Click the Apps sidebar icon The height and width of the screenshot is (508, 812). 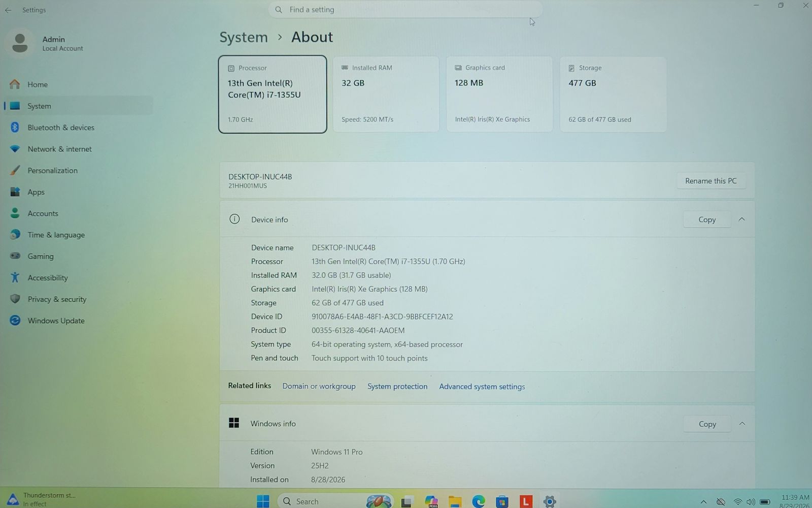click(15, 192)
